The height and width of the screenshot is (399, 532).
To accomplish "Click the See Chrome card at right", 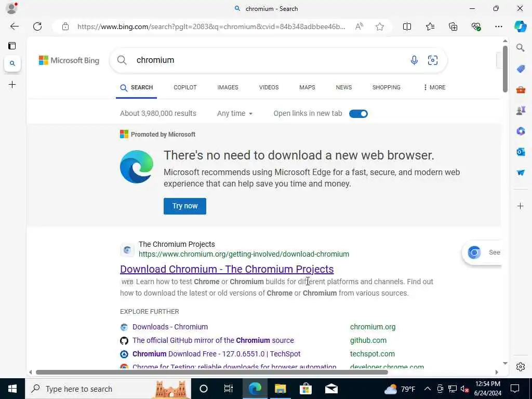I will (483, 252).
